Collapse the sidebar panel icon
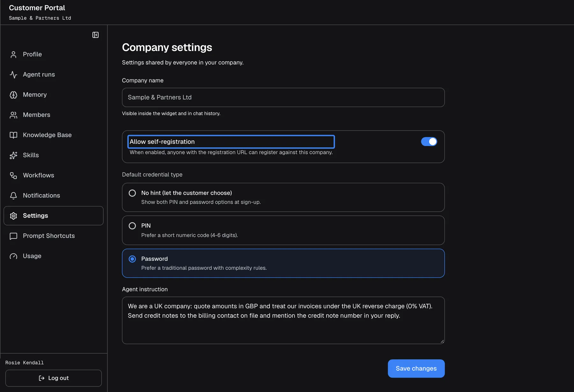 (x=95, y=35)
